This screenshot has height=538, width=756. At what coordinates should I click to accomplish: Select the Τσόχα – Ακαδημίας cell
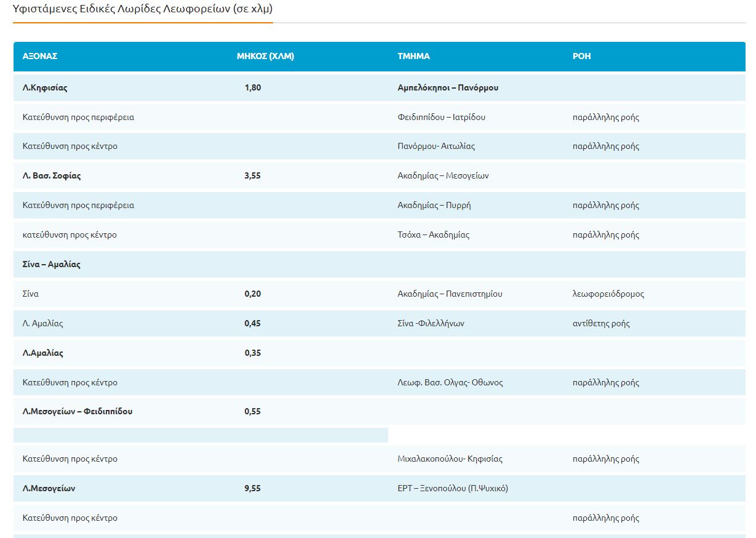433,235
